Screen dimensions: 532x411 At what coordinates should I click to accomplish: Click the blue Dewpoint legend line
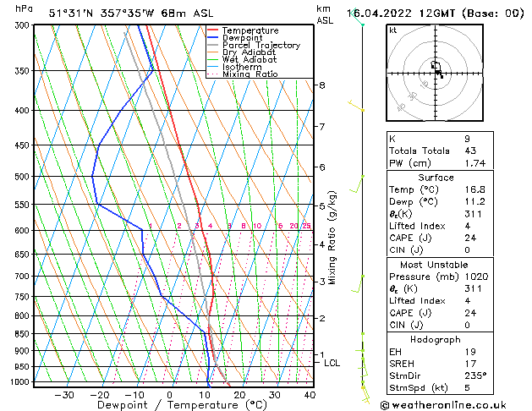pos(213,37)
